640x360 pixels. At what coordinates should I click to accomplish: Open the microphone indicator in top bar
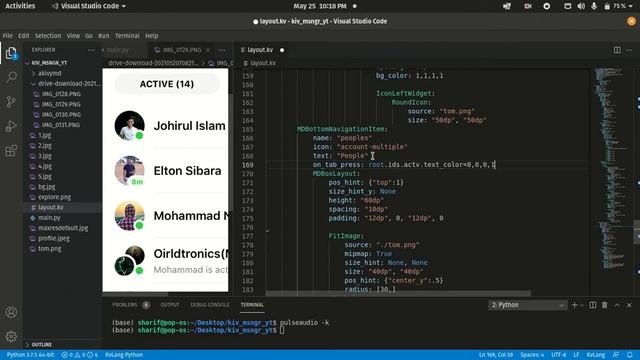pyautogui.click(x=594, y=6)
